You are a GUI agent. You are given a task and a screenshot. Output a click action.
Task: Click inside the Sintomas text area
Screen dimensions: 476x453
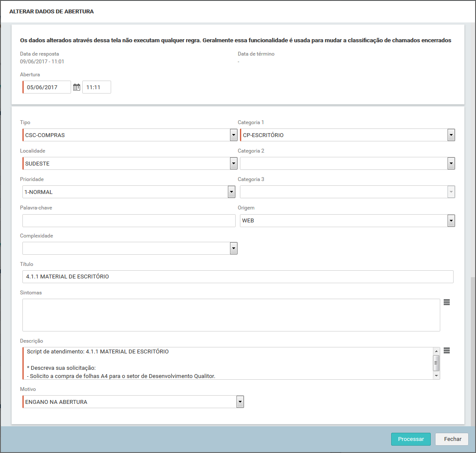[231, 315]
